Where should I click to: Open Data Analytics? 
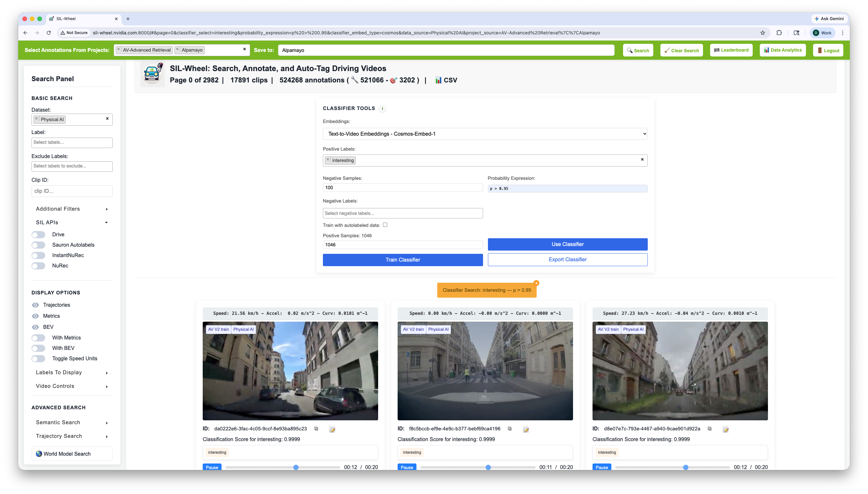pyautogui.click(x=783, y=50)
